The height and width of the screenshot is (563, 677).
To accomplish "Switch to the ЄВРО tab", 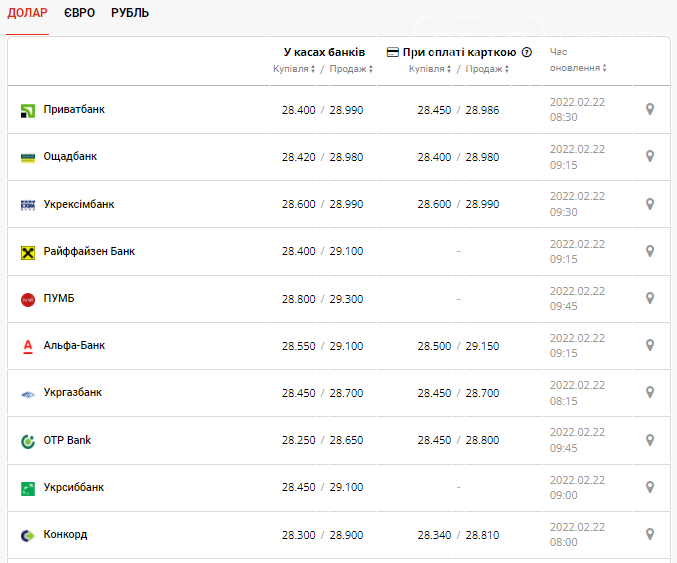I will point(79,13).
